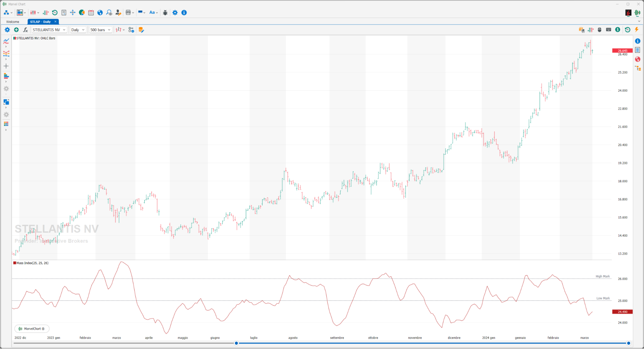Open the history clock icon in main toolbar
This screenshot has height=349, width=644.
(x=55, y=13)
